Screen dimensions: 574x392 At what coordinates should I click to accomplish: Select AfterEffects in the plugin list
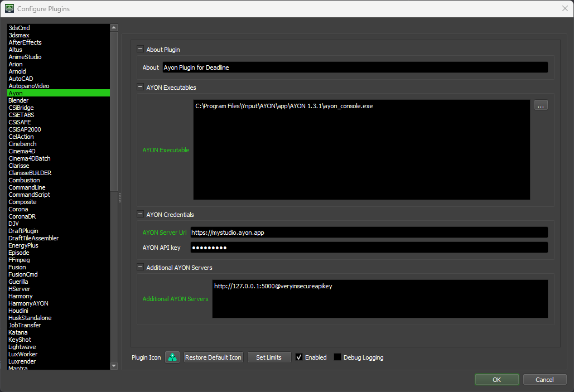59,42
